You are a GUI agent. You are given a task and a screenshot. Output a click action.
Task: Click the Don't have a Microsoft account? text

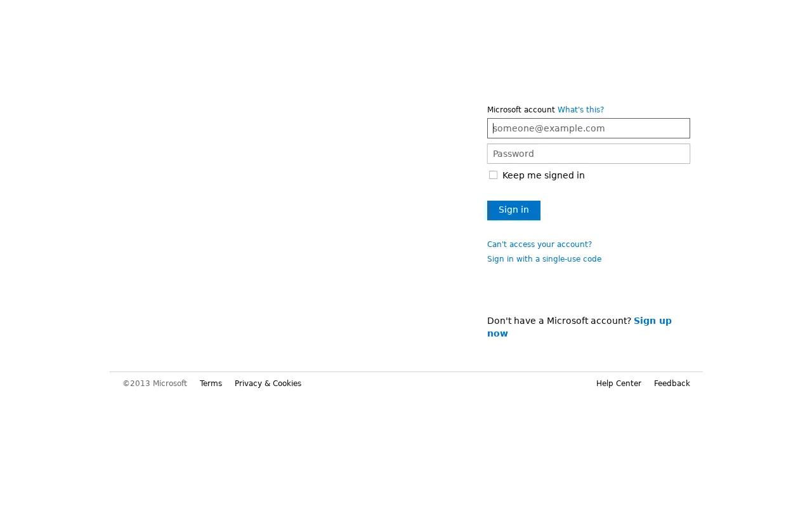559,321
